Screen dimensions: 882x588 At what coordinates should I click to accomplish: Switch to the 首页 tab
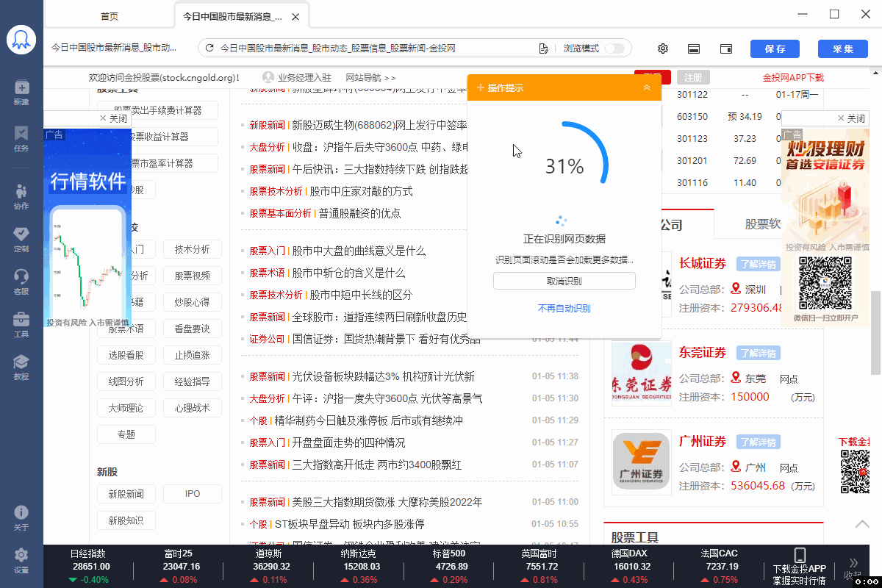[x=110, y=16]
